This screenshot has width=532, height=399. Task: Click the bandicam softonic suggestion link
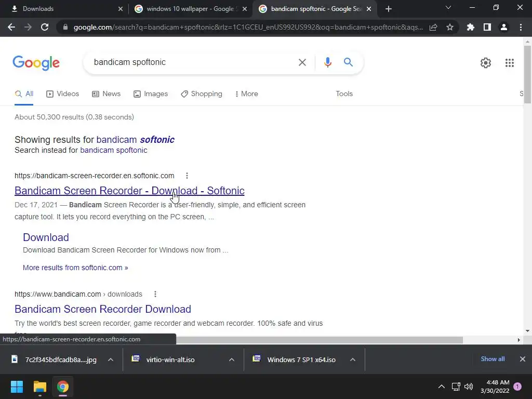click(x=136, y=139)
